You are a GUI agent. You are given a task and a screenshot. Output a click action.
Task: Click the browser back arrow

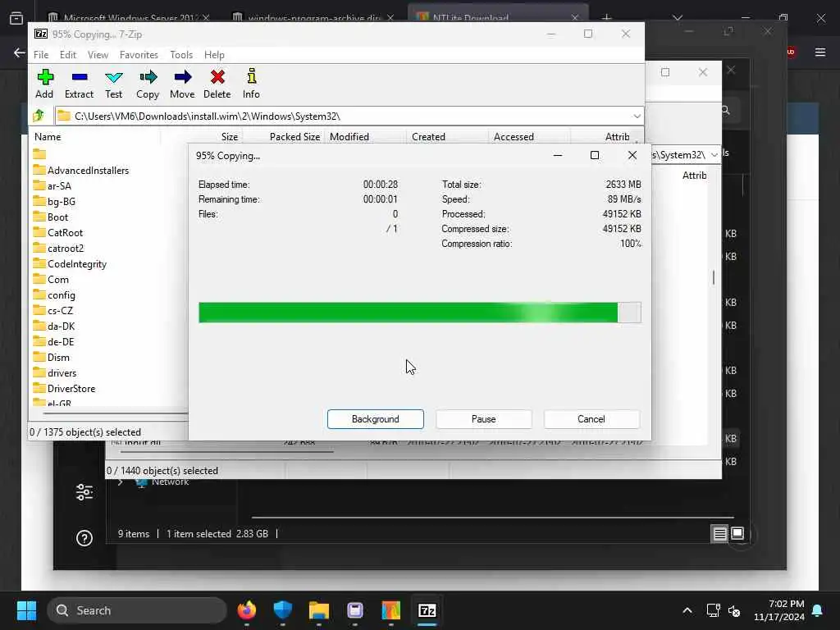click(20, 52)
